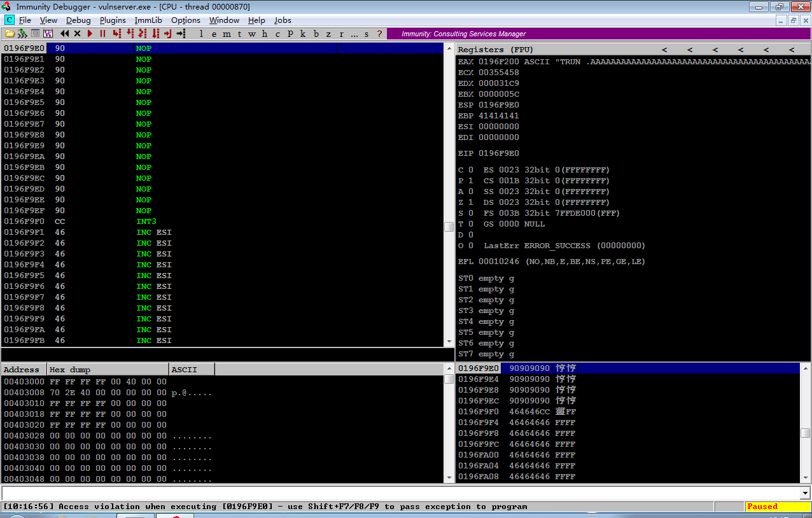Image resolution: width=812 pixels, height=518 pixels.
Task: Click the Hex dump column header
Action: coord(108,369)
